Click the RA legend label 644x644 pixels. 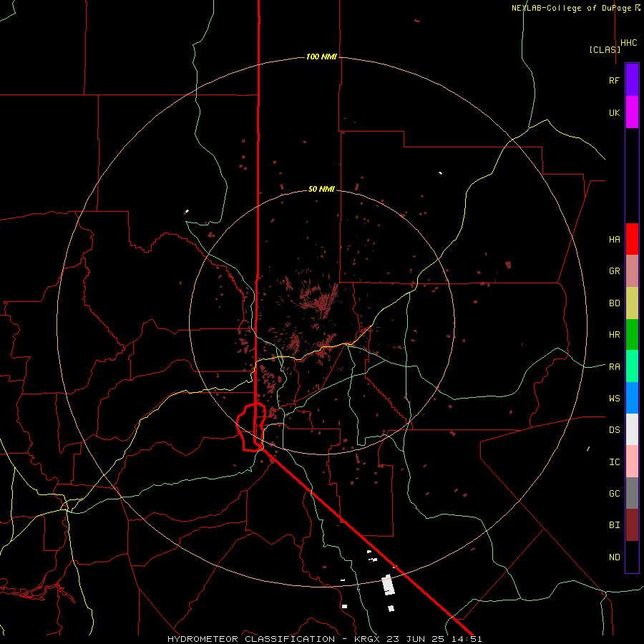pos(614,367)
